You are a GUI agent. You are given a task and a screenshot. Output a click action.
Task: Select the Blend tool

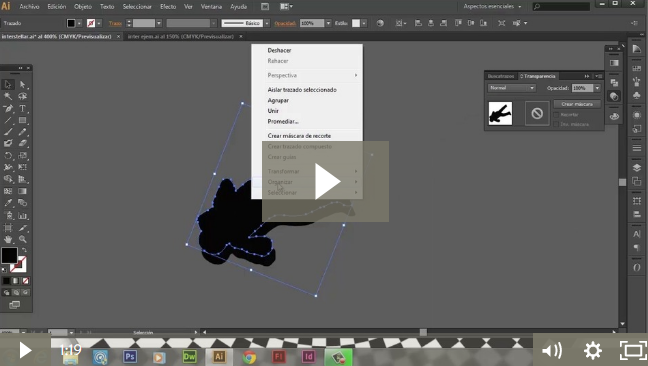click(x=23, y=203)
